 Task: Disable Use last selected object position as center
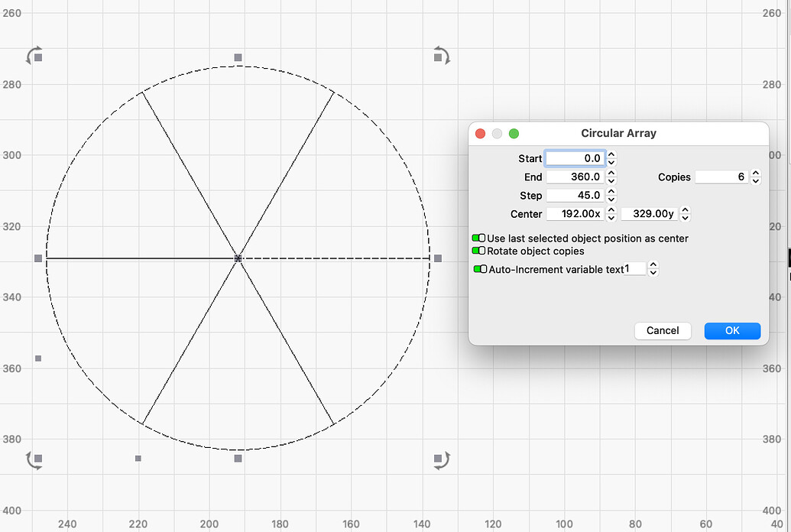pos(480,238)
